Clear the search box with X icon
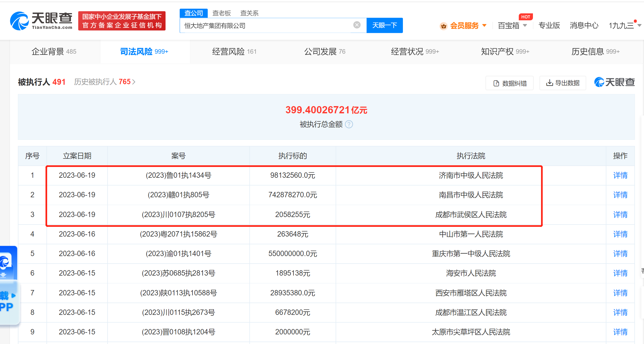The image size is (644, 344). 357,25
